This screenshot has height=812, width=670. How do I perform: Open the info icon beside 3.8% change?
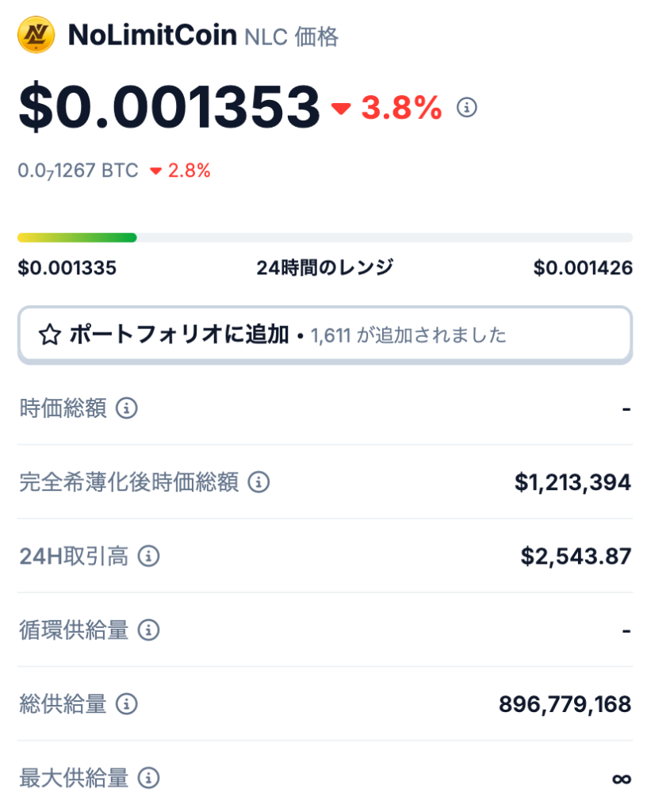point(466,107)
